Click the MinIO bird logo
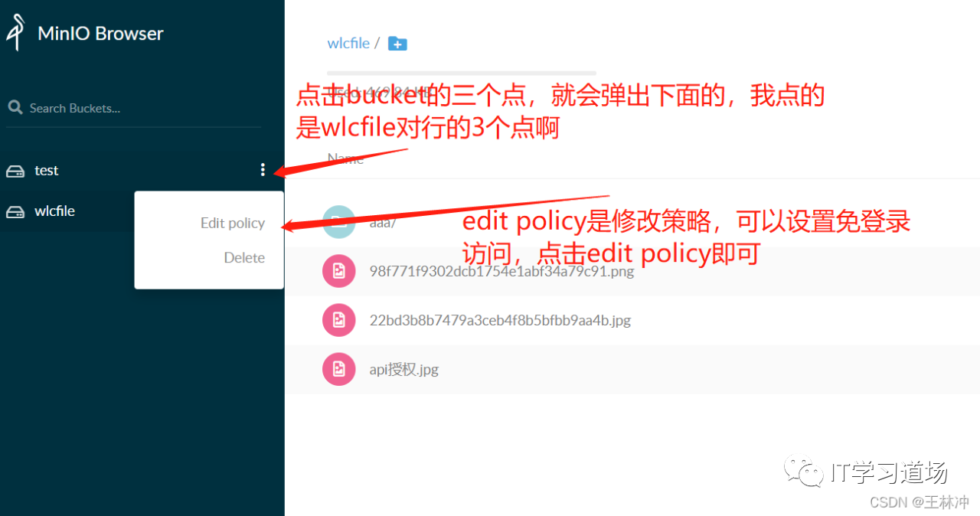This screenshot has height=516, width=980. (x=15, y=33)
